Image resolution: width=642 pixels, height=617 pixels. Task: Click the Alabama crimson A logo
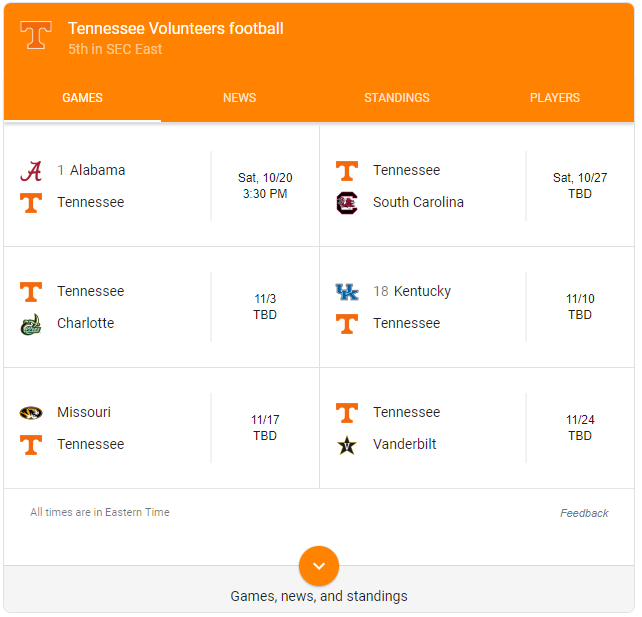[31, 171]
